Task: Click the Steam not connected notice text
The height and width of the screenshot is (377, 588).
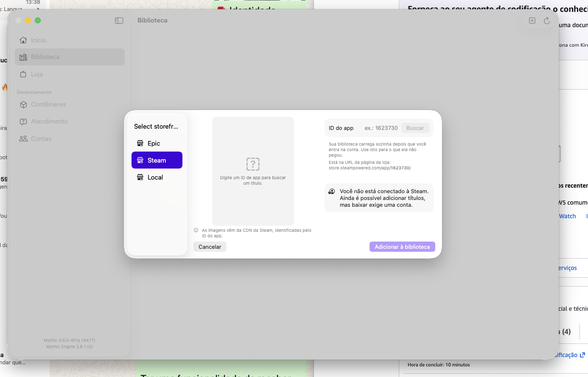Action: (384, 198)
